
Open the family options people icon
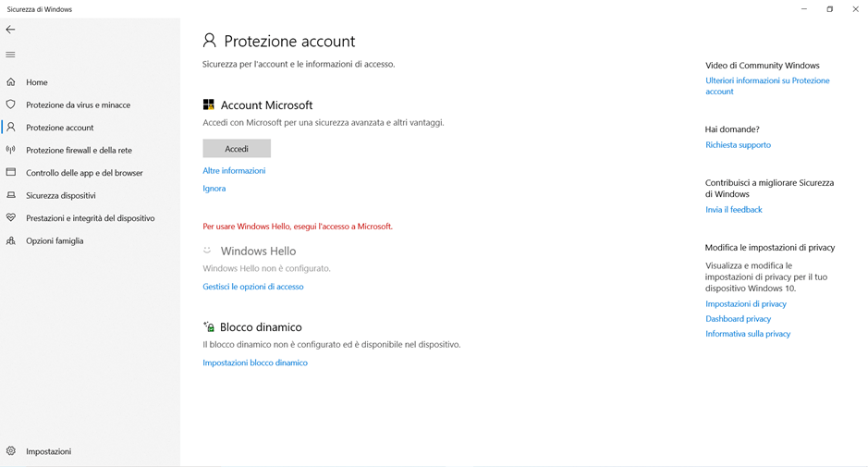10,240
